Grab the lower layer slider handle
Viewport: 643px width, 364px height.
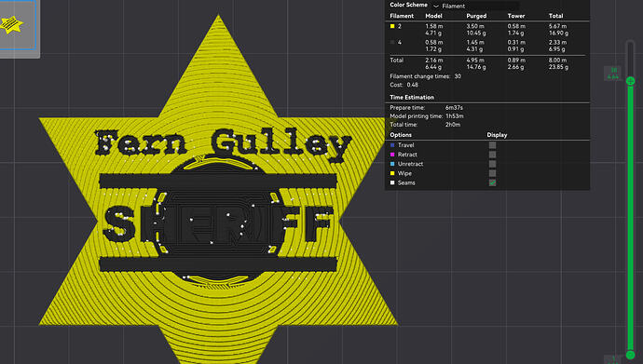click(630, 355)
